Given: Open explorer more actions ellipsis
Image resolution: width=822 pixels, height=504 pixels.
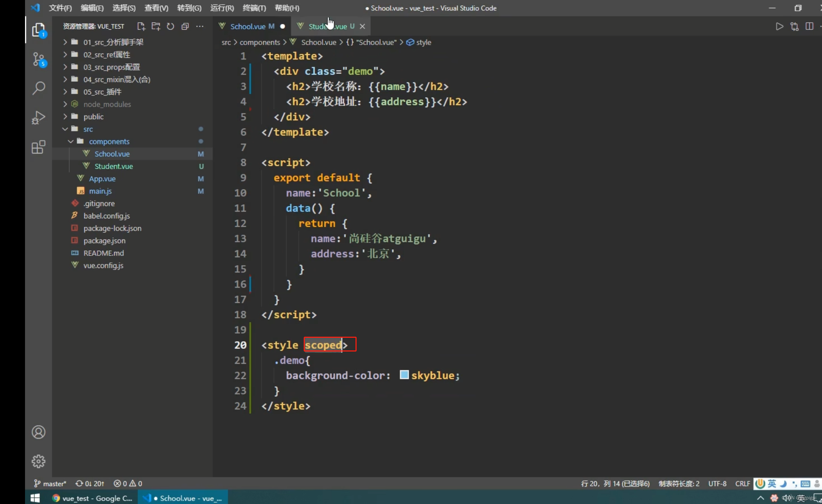Looking at the screenshot, I should [x=200, y=26].
